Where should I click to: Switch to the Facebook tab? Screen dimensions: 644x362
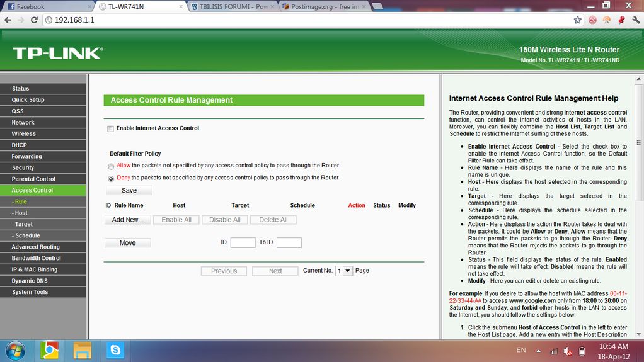pyautogui.click(x=49, y=6)
